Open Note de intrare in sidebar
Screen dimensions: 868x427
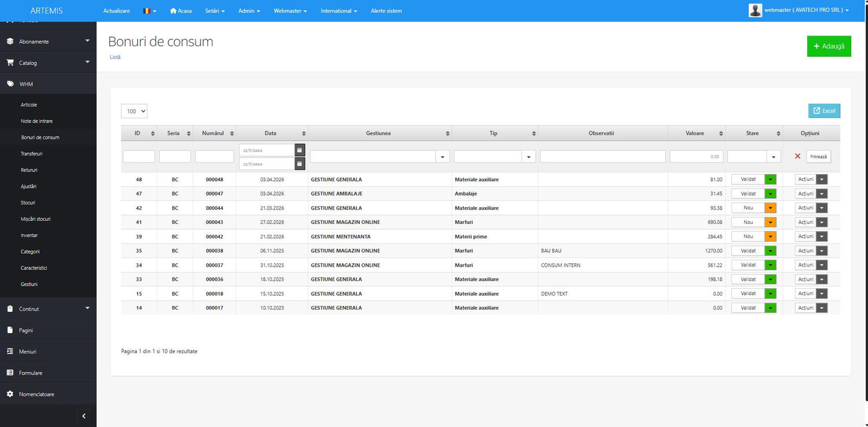36,121
